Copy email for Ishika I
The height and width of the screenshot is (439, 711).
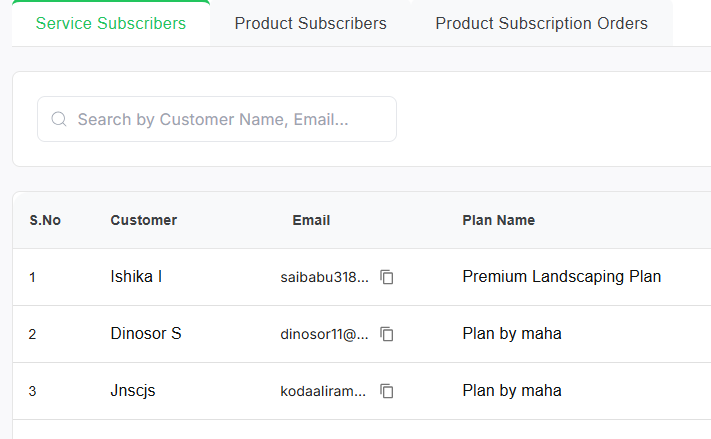tap(387, 277)
